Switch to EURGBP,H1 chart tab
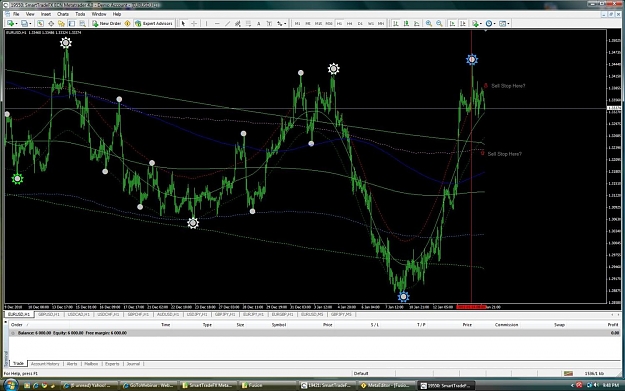The image size is (625, 391). 283,314
